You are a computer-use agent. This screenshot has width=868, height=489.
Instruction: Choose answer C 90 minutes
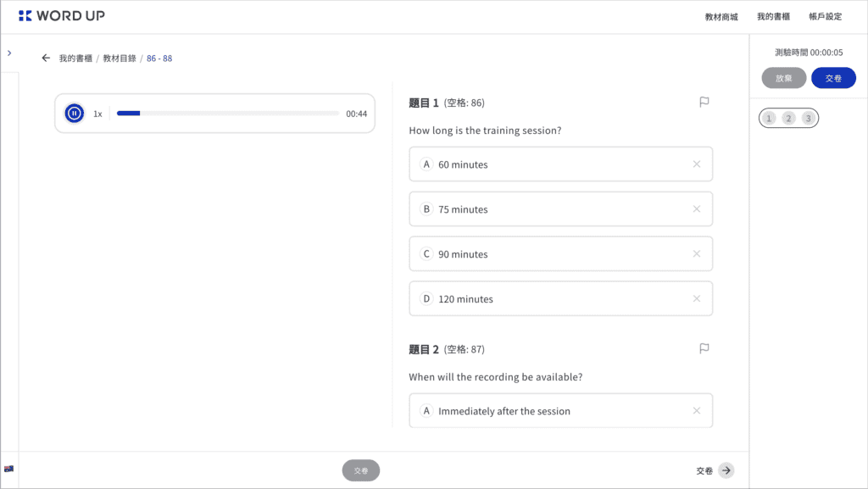(560, 254)
